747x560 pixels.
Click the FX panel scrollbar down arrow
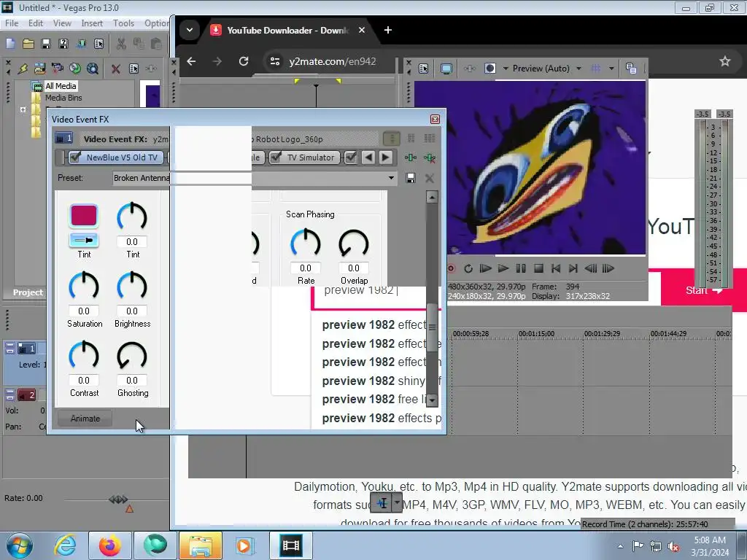432,400
